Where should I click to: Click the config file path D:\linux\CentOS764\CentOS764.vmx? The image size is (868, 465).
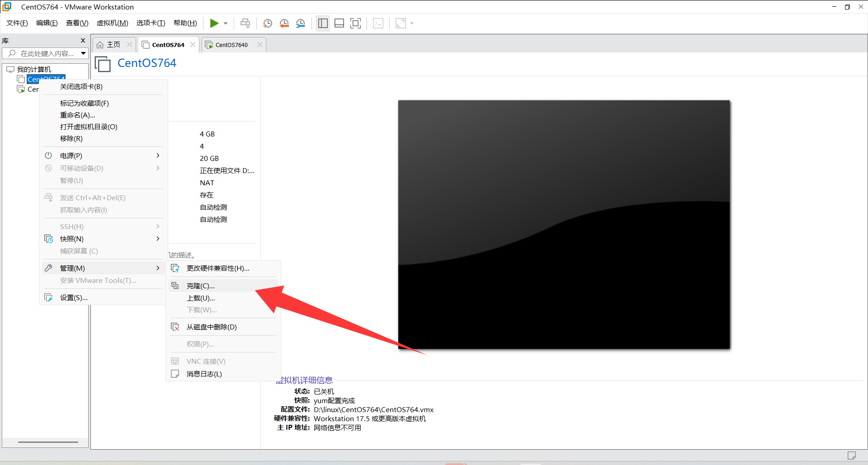point(373,410)
